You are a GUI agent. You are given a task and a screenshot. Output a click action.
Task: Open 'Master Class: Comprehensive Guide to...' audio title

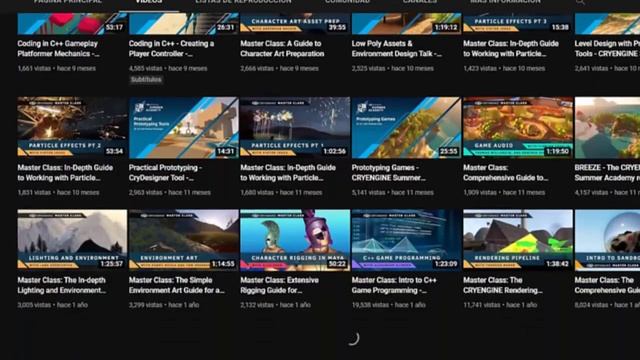(x=506, y=173)
